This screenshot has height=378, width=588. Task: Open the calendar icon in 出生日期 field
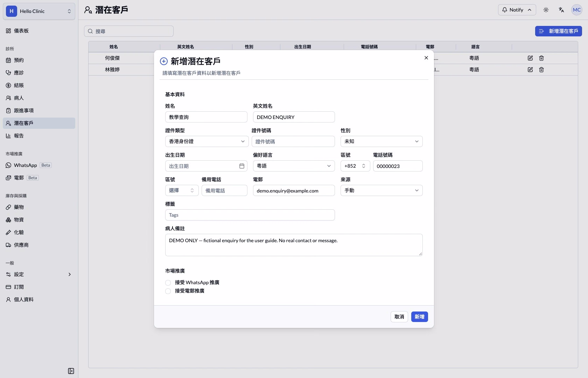coord(242,166)
